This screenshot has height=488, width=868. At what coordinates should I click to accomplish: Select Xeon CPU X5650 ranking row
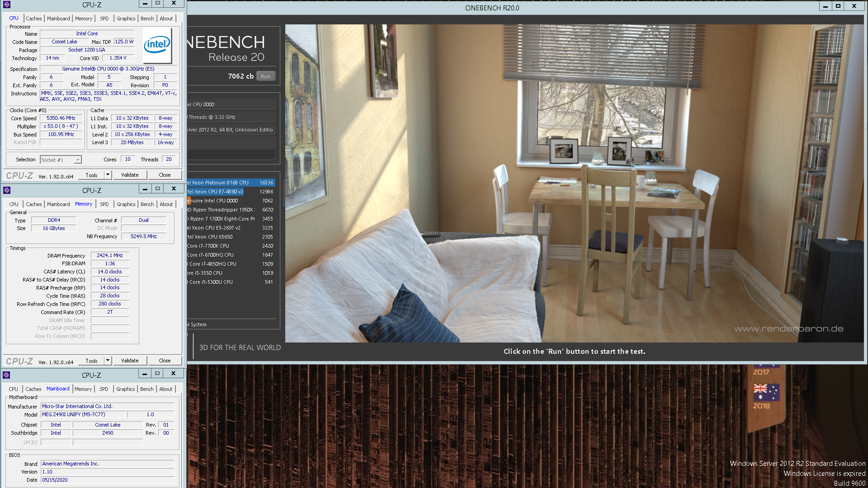[x=231, y=237]
